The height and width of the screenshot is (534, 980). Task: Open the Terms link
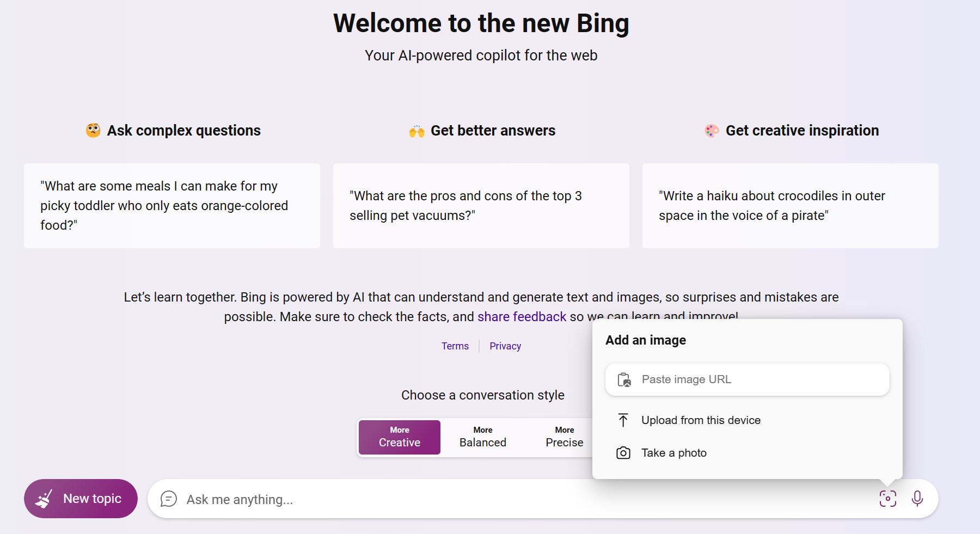pos(455,346)
